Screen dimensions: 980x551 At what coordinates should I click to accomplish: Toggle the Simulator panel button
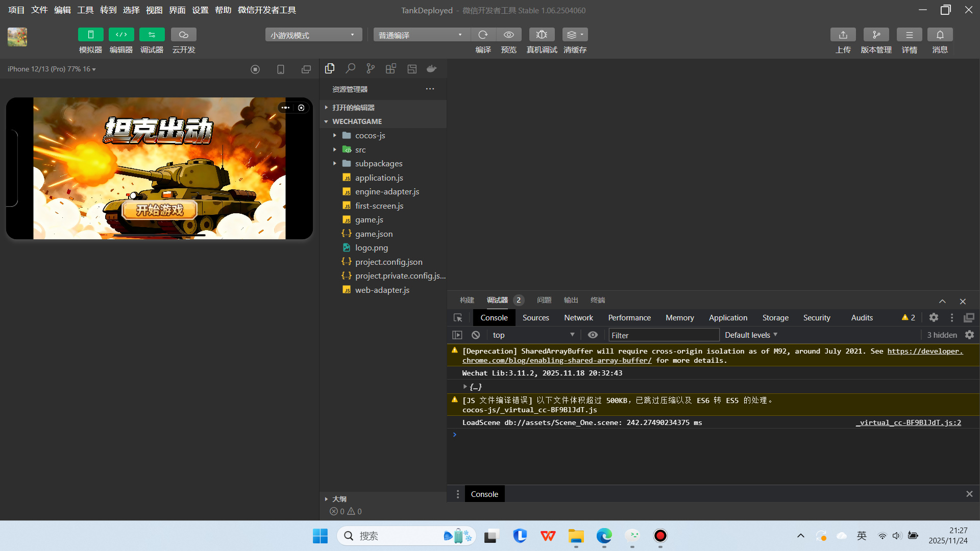[90, 35]
